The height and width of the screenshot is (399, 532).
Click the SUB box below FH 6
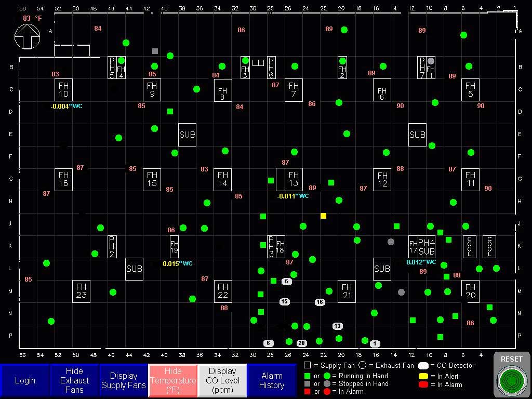point(417,135)
